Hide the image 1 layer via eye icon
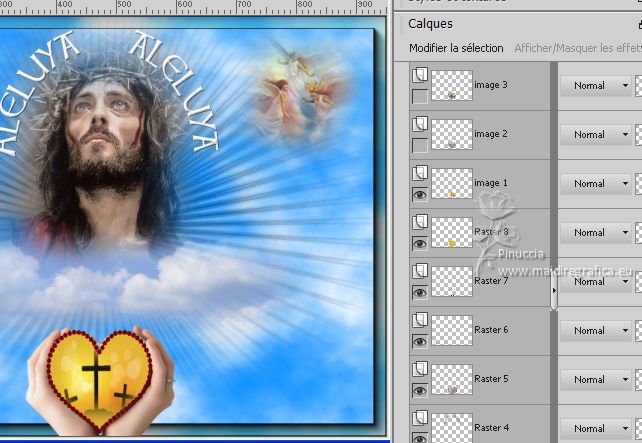 coord(420,195)
